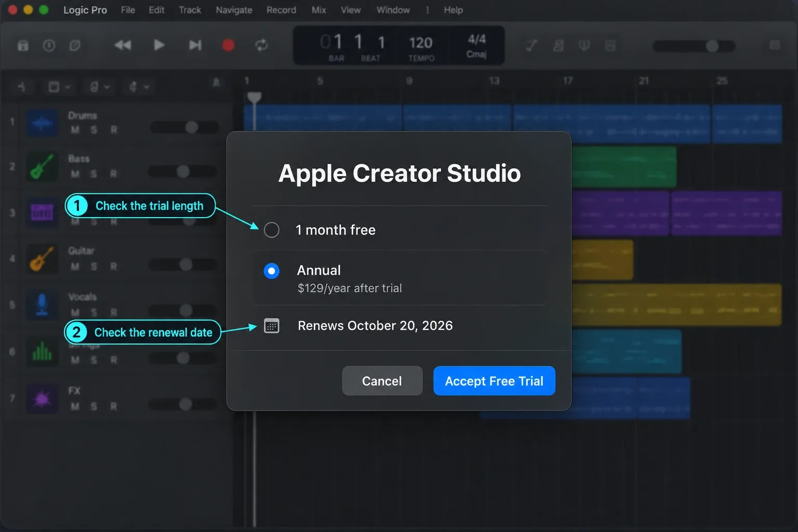Click the calendar icon beside the renewal date
Image resolution: width=798 pixels, height=532 pixels.
pyautogui.click(x=272, y=326)
